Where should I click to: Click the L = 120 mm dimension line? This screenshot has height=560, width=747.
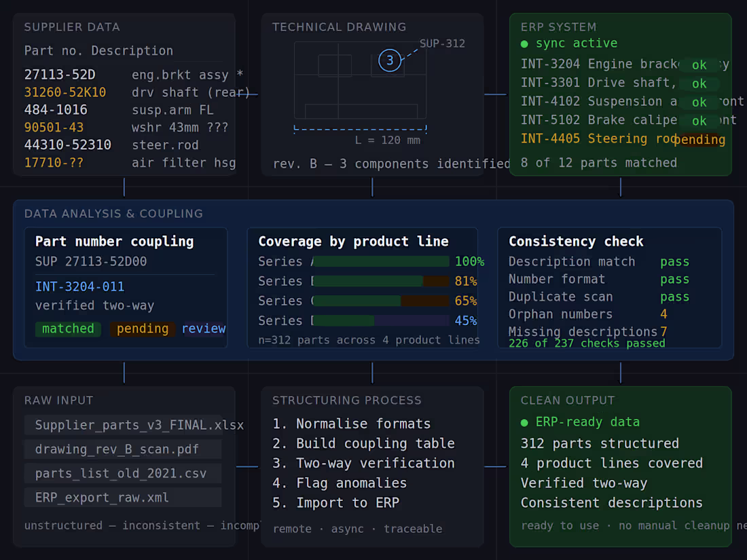click(360, 128)
